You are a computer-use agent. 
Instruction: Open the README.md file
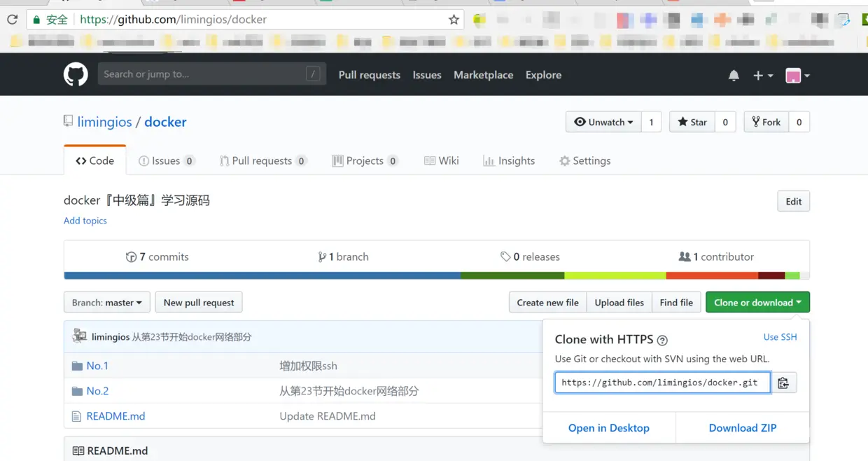115,416
